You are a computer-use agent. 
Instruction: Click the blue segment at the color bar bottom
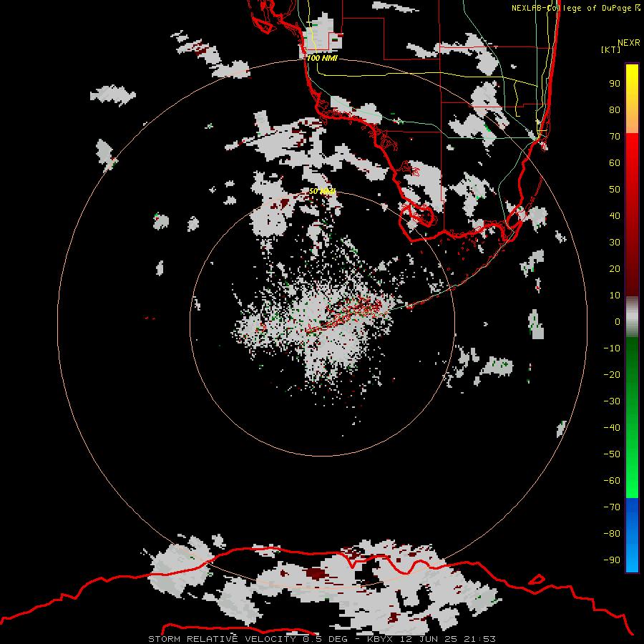click(632, 535)
